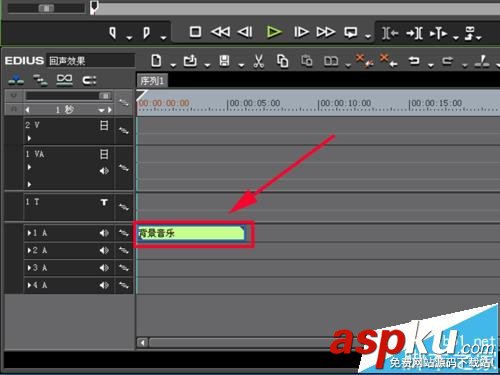Click the Copy icon in timeline toolbar
The width and height of the screenshot is (500, 375).
282,61
